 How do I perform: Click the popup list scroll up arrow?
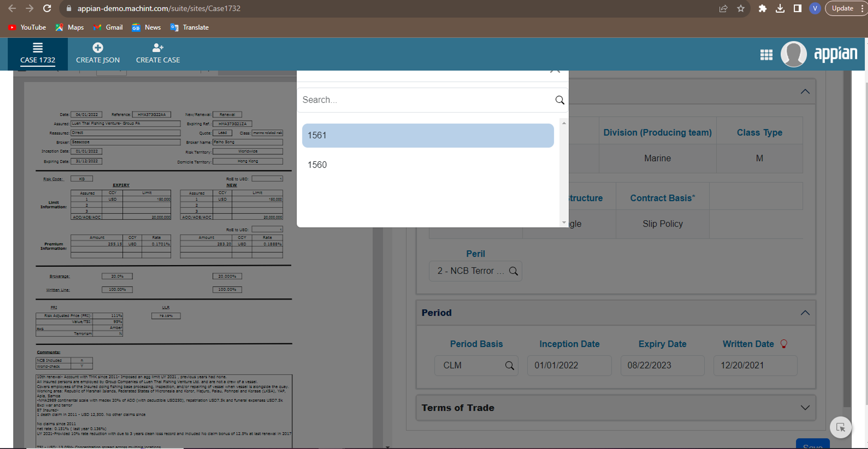[x=564, y=123]
